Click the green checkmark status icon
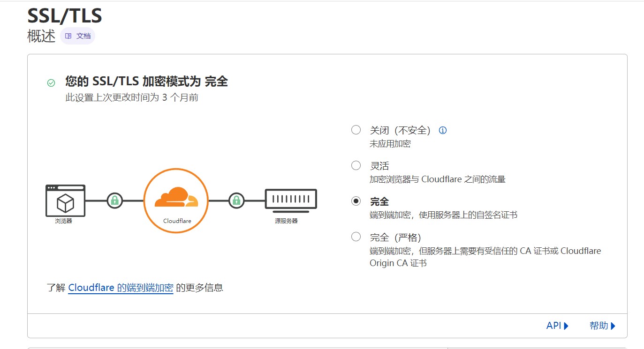 pos(51,82)
